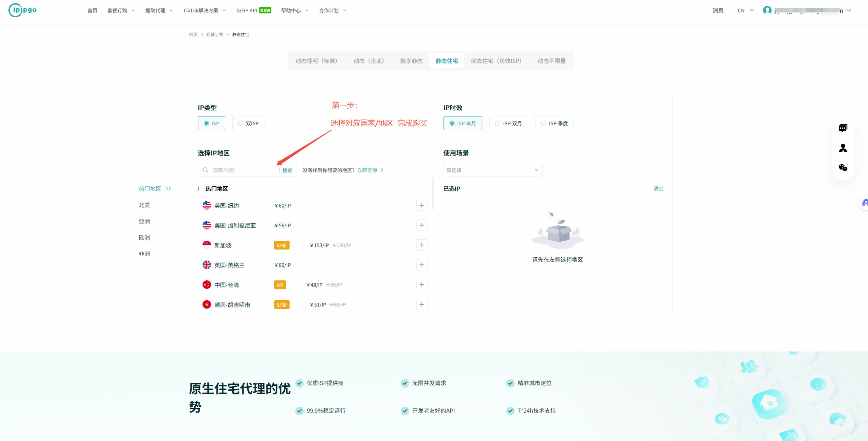Open the online chat icon on right side

pos(843,128)
